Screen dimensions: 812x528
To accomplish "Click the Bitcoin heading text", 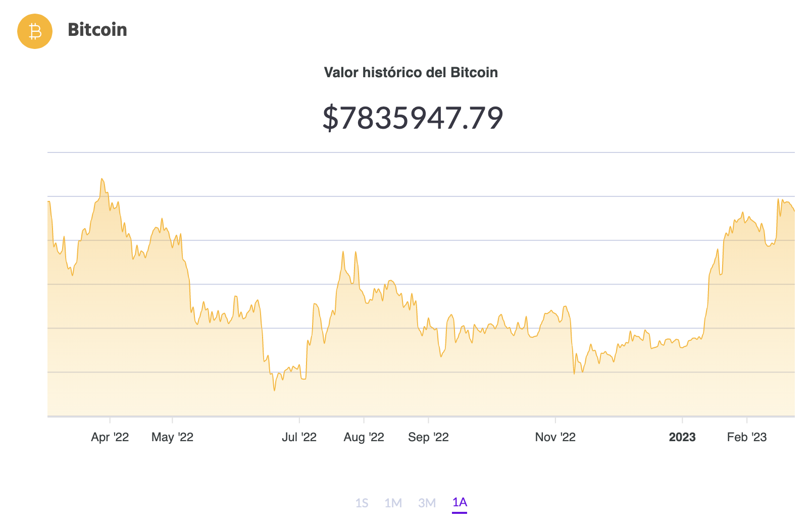I will pyautogui.click(x=97, y=30).
